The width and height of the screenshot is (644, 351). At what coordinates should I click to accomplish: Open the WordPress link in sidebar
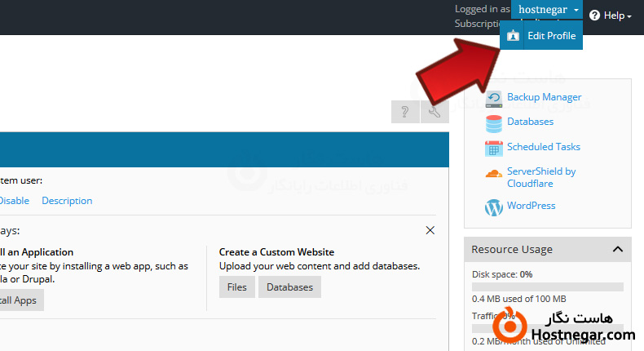pos(531,206)
